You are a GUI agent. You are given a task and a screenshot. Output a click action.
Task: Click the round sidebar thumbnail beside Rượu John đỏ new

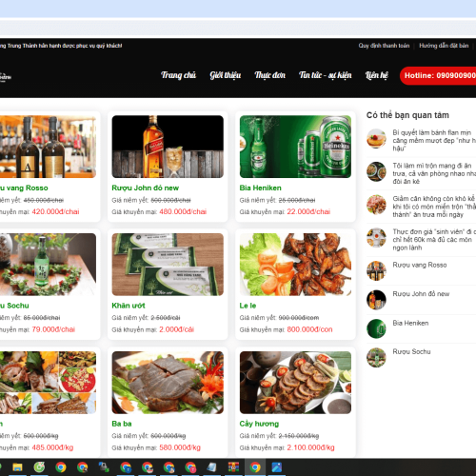376,300
